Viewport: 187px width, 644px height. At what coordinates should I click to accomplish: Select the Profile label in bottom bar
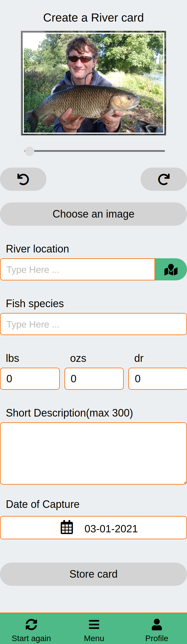(x=157, y=638)
